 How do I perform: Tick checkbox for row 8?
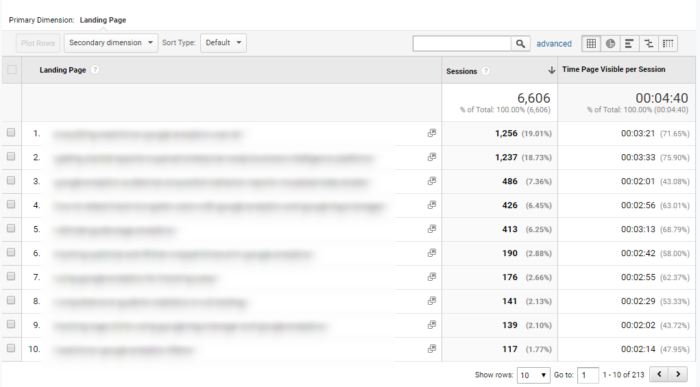pos(11,300)
